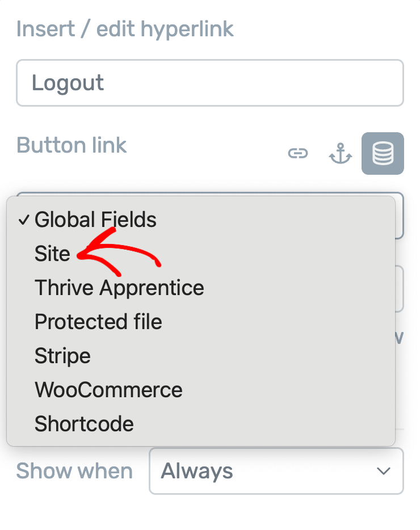The image size is (420, 530).
Task: Select WooCommerce from the dropdown
Action: pos(108,390)
